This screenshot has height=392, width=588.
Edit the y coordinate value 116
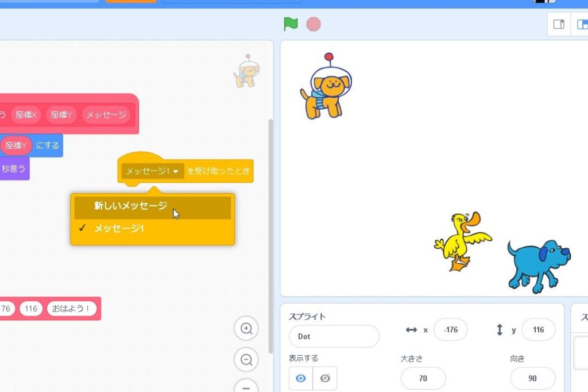(x=538, y=330)
